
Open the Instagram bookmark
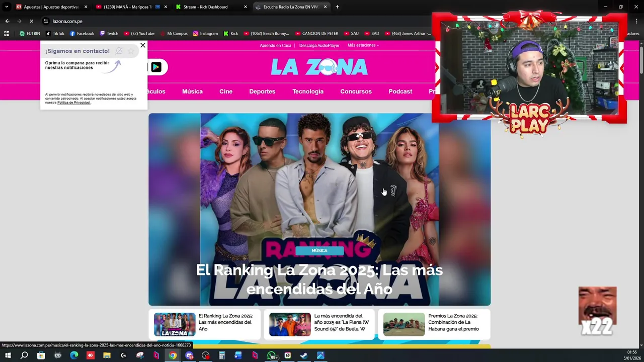[x=205, y=34]
